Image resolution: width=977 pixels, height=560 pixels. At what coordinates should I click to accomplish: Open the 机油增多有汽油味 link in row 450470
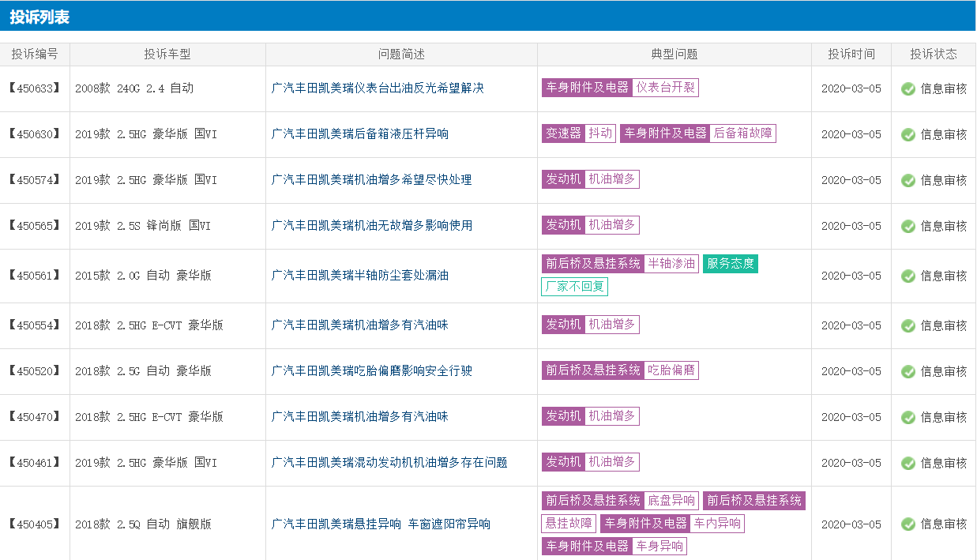pos(360,417)
